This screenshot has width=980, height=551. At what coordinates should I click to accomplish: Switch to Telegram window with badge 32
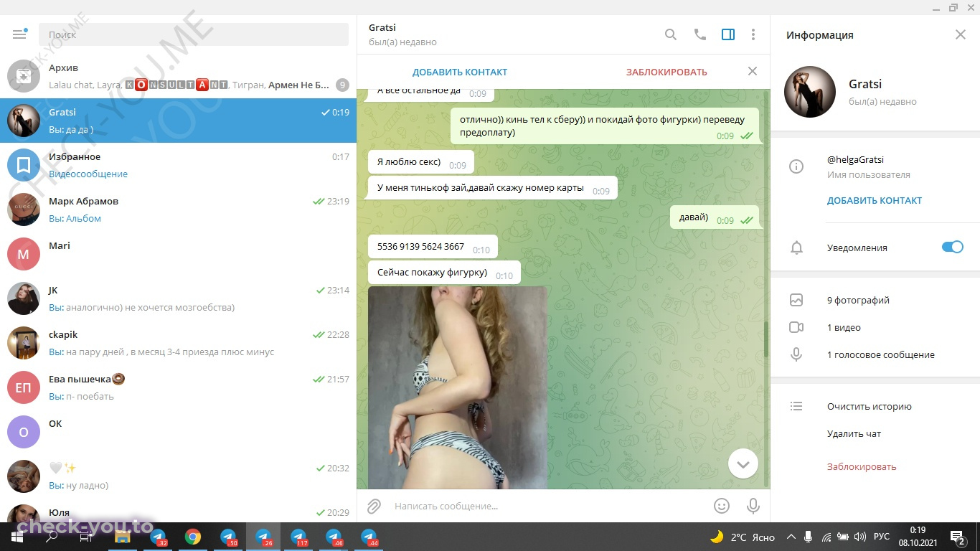point(158,537)
